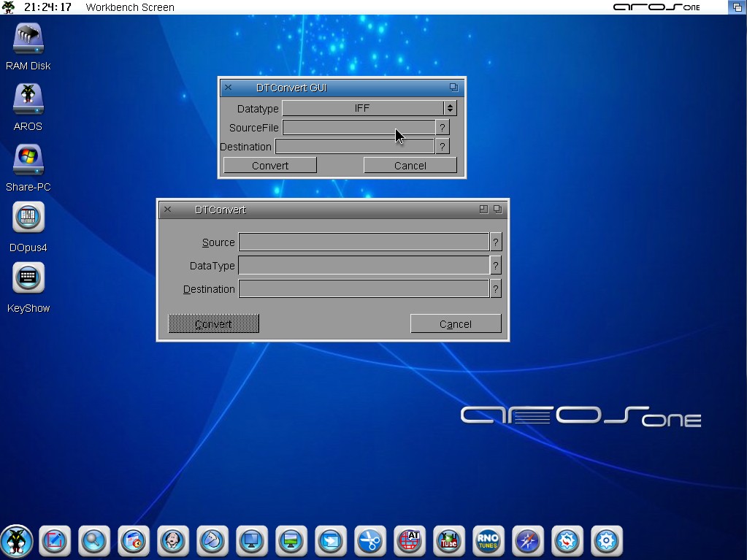Click the scissors icon in the dock
This screenshot has height=560, width=747.
tap(370, 541)
